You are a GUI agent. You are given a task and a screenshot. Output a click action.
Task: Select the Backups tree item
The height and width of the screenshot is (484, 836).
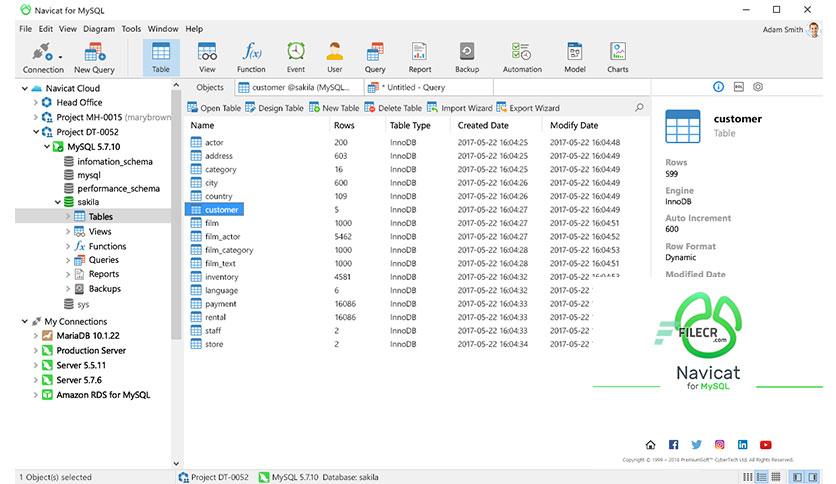pyautogui.click(x=97, y=288)
